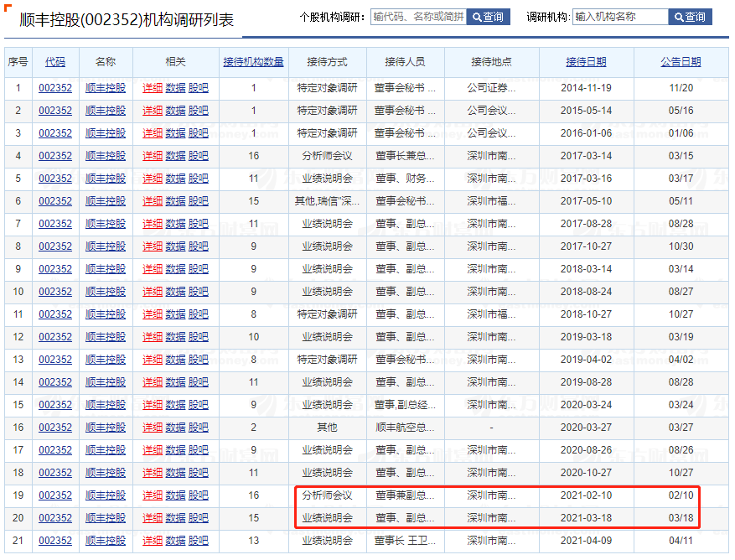Select reception date 2018-10-27

pyautogui.click(x=587, y=314)
